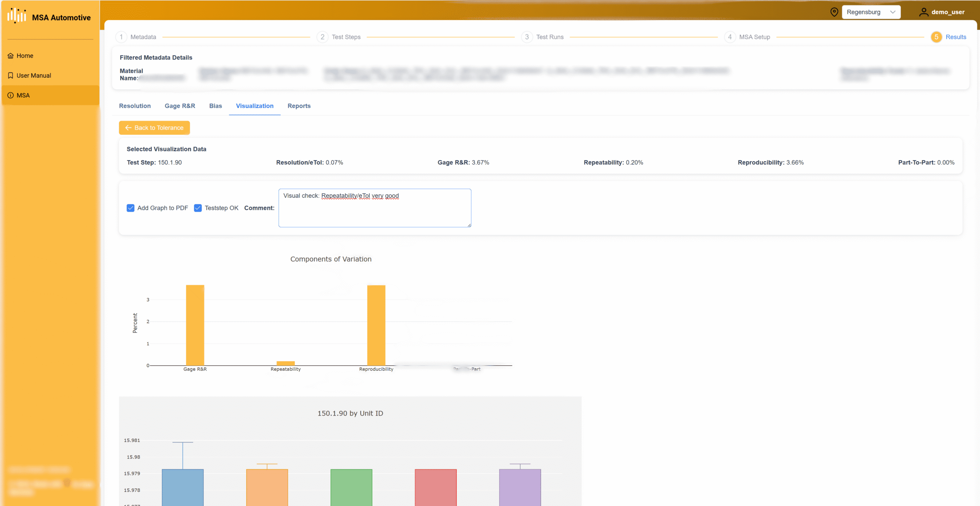Go to step 1 Metadata circle
Image resolution: width=980 pixels, height=506 pixels.
tap(121, 37)
